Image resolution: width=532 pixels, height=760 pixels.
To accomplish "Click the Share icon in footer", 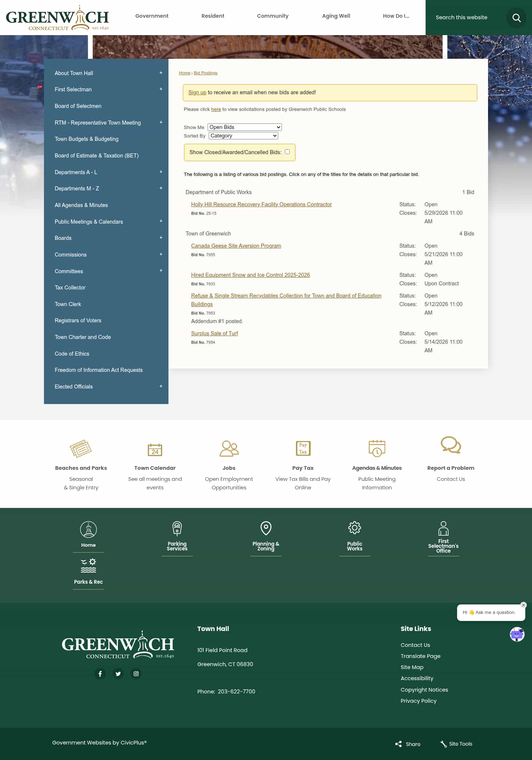I will (398, 744).
